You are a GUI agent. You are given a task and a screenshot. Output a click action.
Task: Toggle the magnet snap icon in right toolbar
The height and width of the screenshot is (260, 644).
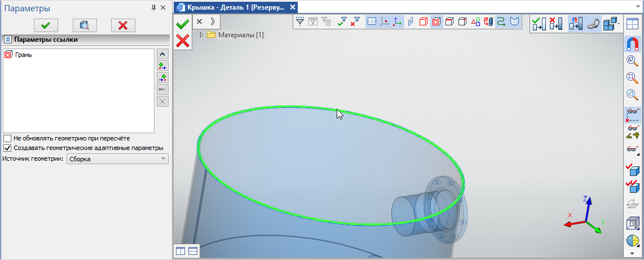click(x=632, y=45)
